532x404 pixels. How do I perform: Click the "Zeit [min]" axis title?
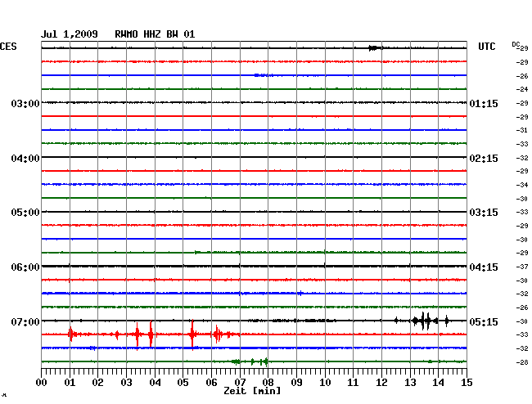[252, 391]
